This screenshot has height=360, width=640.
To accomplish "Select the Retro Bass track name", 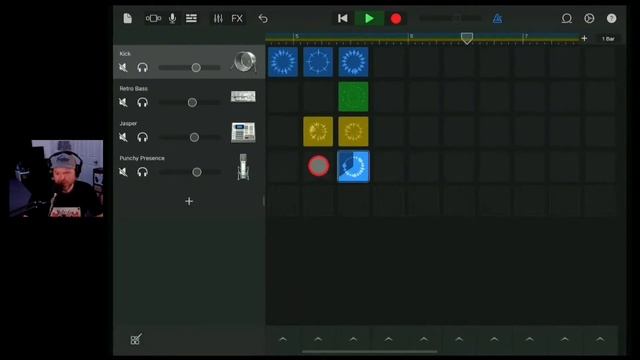I will pos(133,88).
